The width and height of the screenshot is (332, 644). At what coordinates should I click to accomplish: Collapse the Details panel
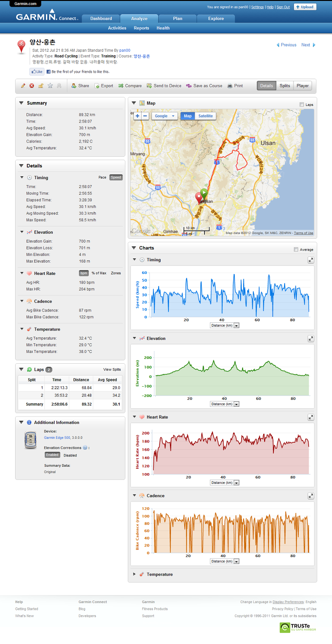pos(21,166)
